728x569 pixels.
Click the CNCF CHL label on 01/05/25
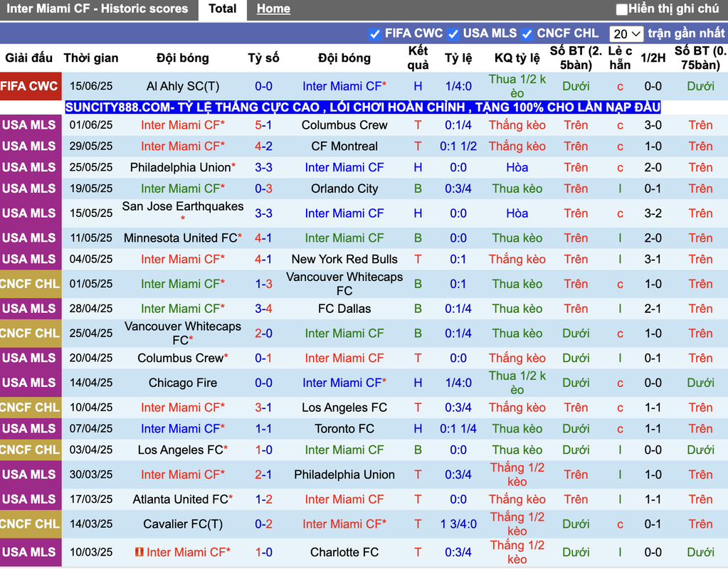30,284
